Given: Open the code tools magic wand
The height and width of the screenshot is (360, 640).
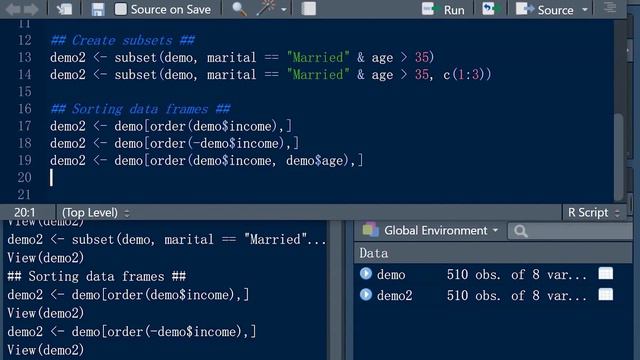Looking at the screenshot, I should click(266, 8).
